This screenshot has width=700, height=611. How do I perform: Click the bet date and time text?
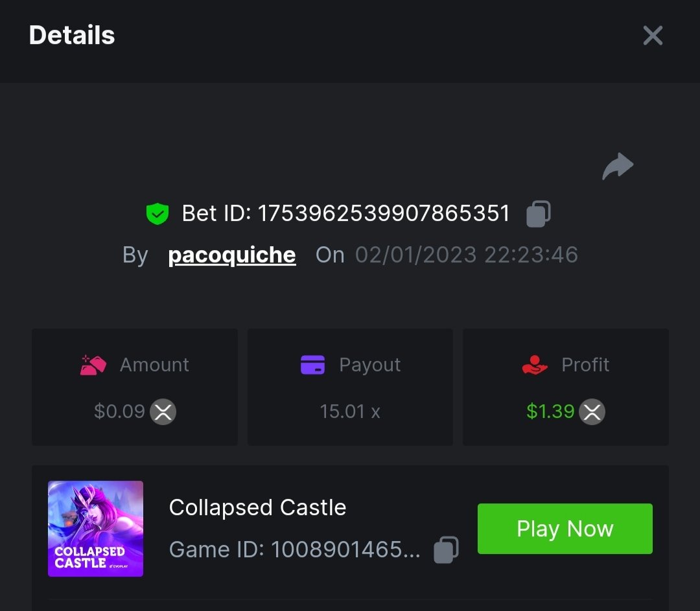[466, 255]
